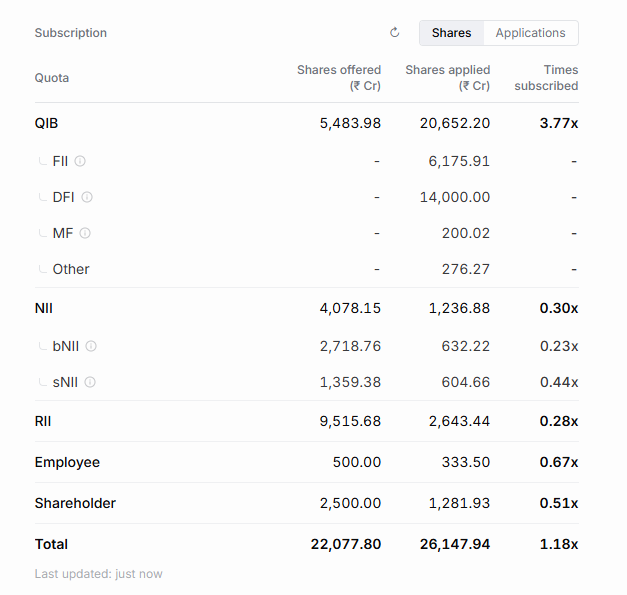The image size is (627, 595).
Task: Select the sNII row label
Action: pos(65,382)
